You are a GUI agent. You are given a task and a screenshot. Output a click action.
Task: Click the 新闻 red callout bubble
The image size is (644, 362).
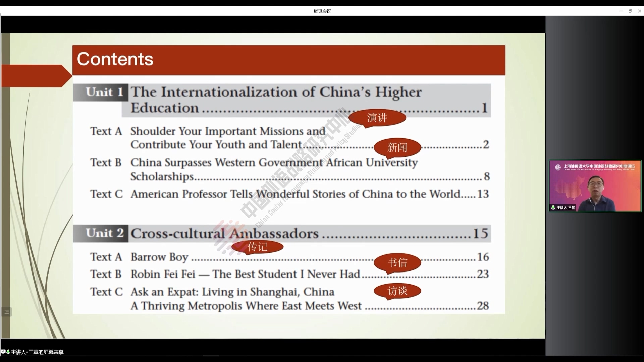tap(397, 147)
